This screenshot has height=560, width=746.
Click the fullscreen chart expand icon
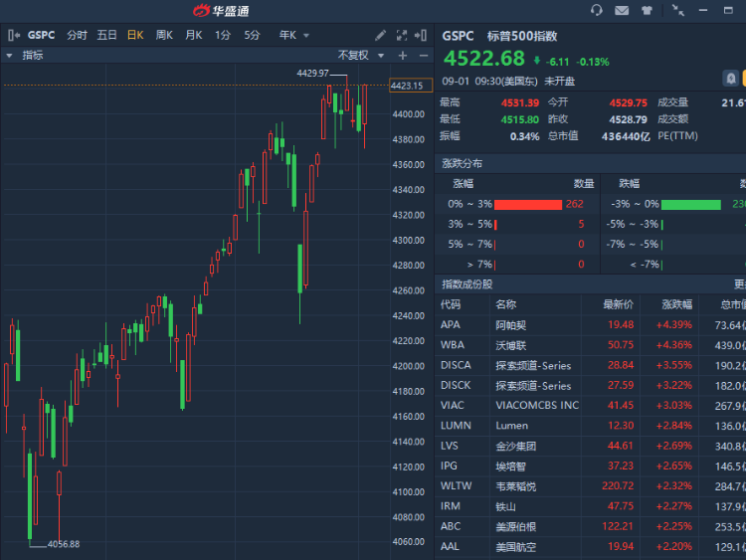(x=401, y=35)
